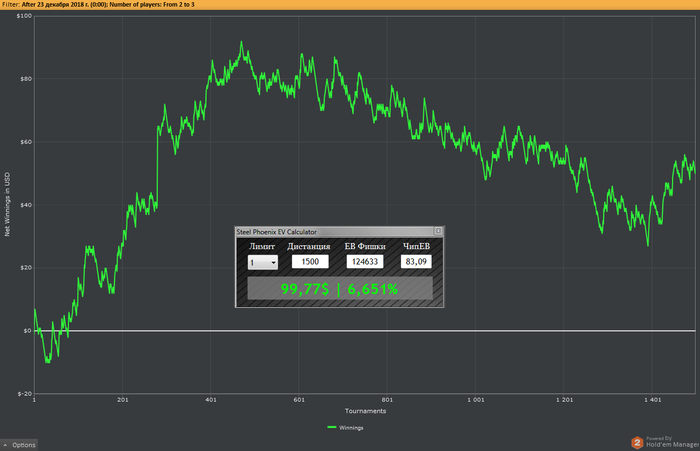The height and width of the screenshot is (451, 700).
Task: Click the Tournaments axis title
Action: click(365, 411)
